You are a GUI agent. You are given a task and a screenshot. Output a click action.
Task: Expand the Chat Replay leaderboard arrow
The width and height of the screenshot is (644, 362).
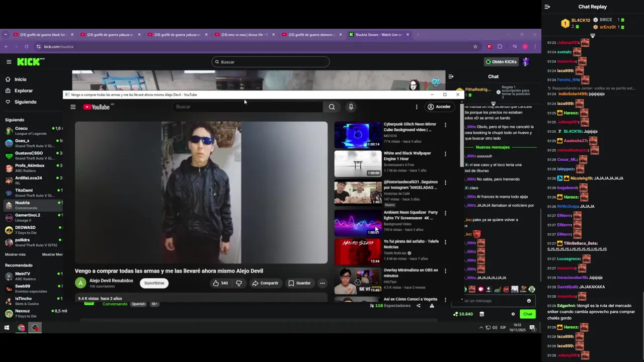(593, 36)
